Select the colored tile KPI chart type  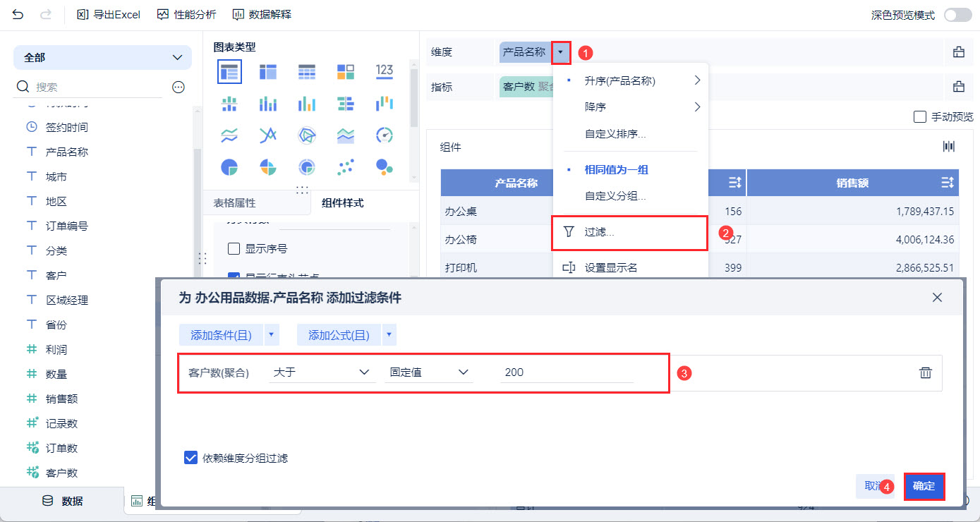pyautogui.click(x=346, y=71)
